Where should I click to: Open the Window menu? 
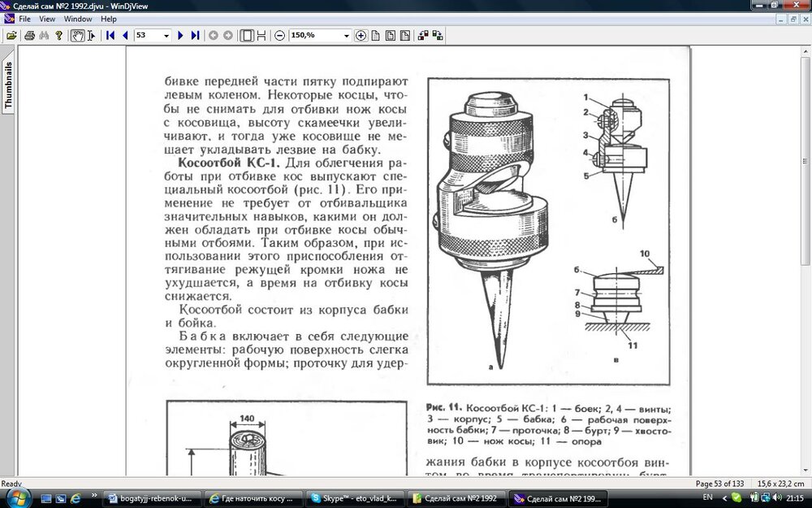[78, 19]
